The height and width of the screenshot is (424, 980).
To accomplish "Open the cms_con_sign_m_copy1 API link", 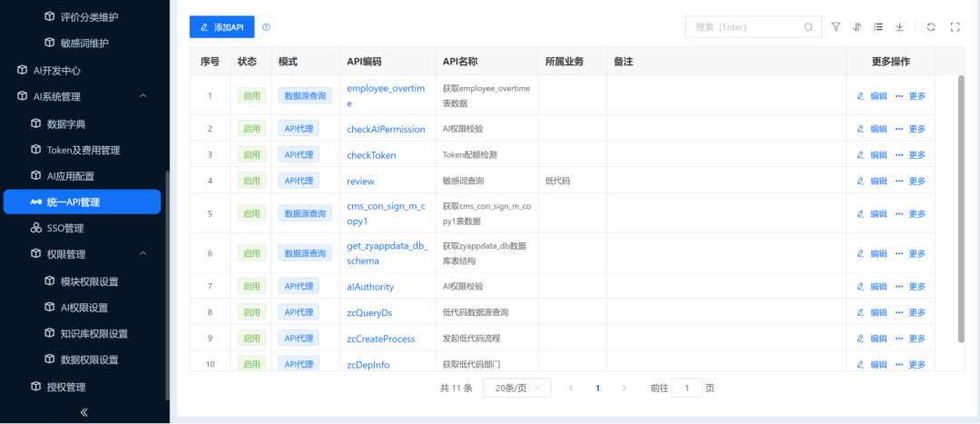I will [387, 213].
